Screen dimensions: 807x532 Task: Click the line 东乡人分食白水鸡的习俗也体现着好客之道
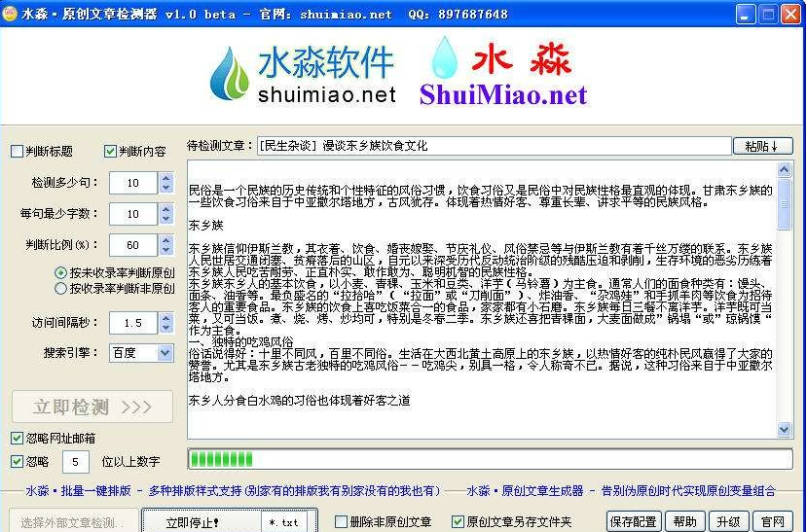click(x=299, y=400)
